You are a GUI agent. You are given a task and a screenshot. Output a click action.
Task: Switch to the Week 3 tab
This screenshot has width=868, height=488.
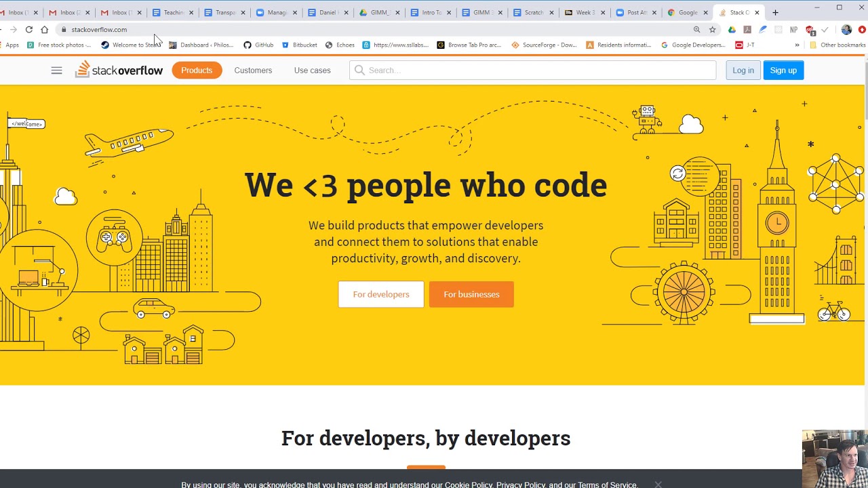[584, 12]
